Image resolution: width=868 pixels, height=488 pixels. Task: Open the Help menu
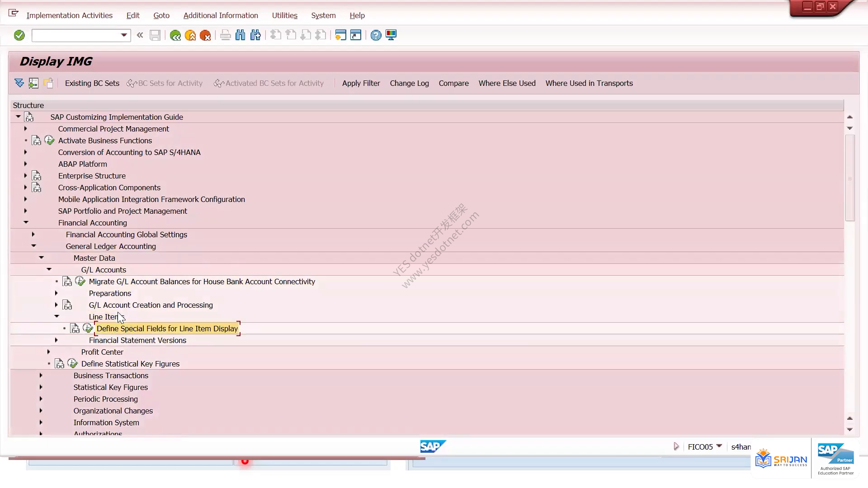click(x=357, y=15)
